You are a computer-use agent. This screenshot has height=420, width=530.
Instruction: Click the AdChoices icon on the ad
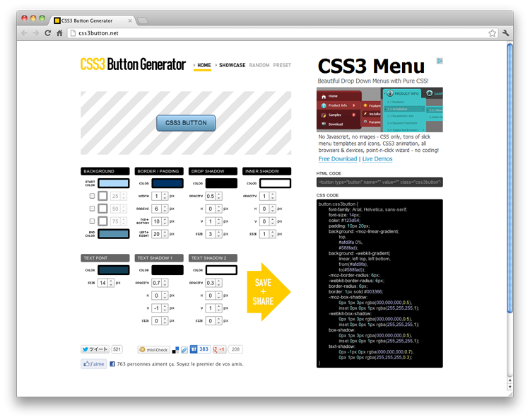pyautogui.click(x=440, y=61)
